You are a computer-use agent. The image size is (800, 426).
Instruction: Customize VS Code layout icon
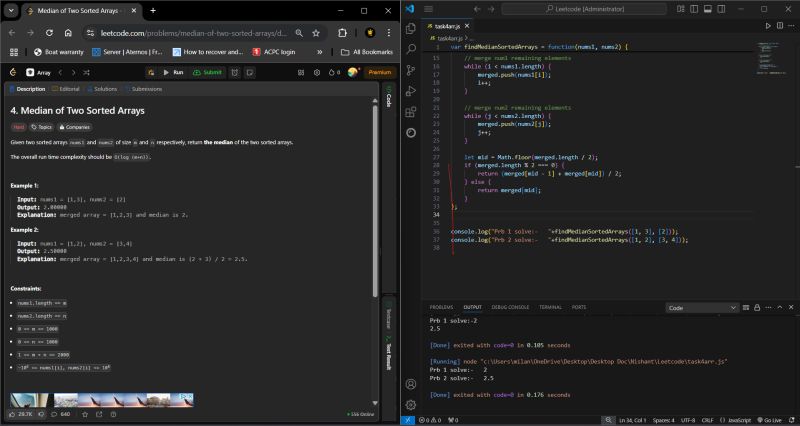(x=681, y=9)
